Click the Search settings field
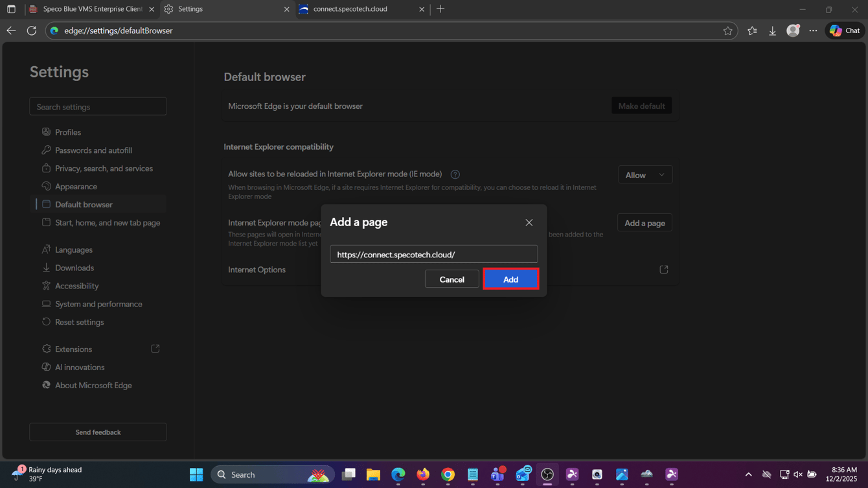The image size is (868, 488). [98, 106]
